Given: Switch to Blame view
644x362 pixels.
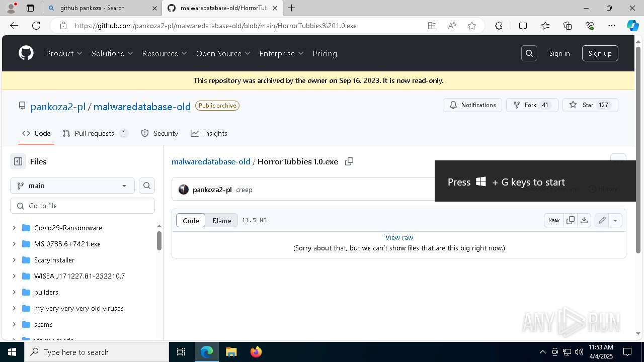Looking at the screenshot, I should tap(222, 220).
